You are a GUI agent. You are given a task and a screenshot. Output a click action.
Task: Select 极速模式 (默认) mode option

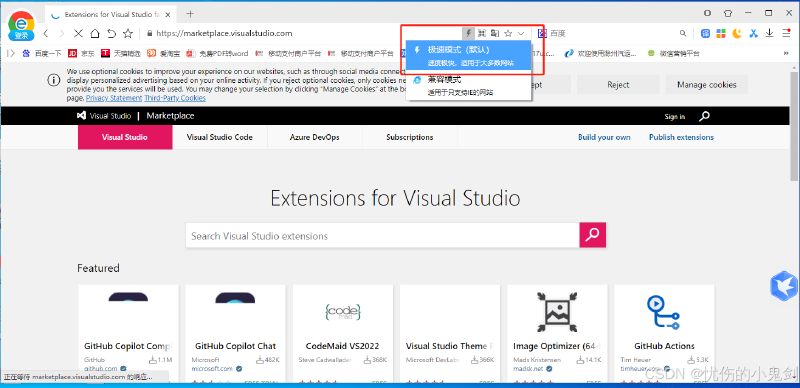469,56
